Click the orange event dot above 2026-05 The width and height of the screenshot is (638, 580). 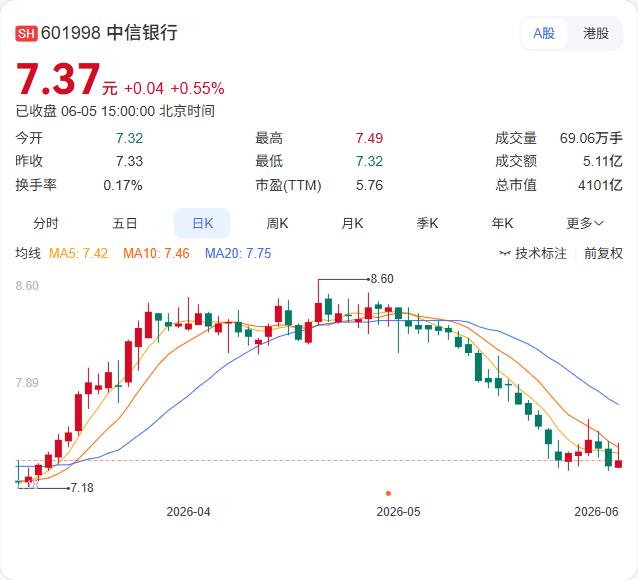pyautogui.click(x=388, y=493)
